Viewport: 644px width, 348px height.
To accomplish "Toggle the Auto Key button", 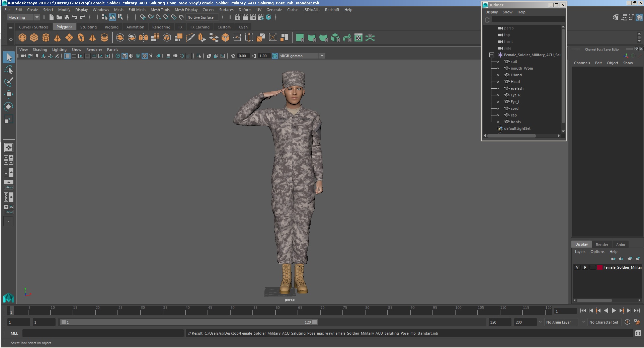I will click(627, 322).
